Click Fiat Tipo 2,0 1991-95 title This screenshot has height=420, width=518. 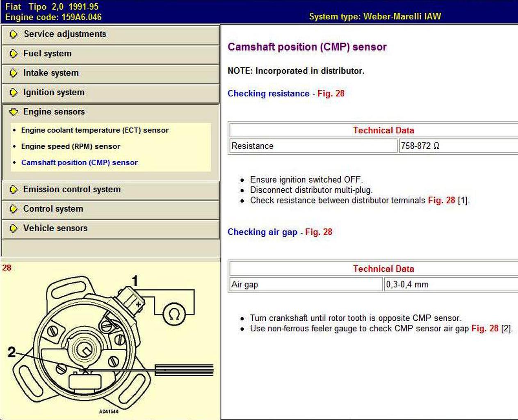pyautogui.click(x=52, y=7)
